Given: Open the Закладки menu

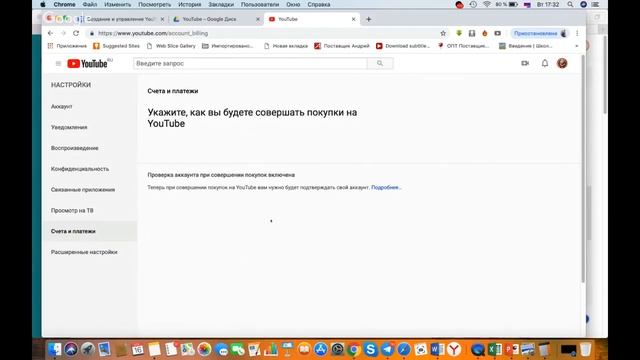Looking at the screenshot, I should [221, 4].
